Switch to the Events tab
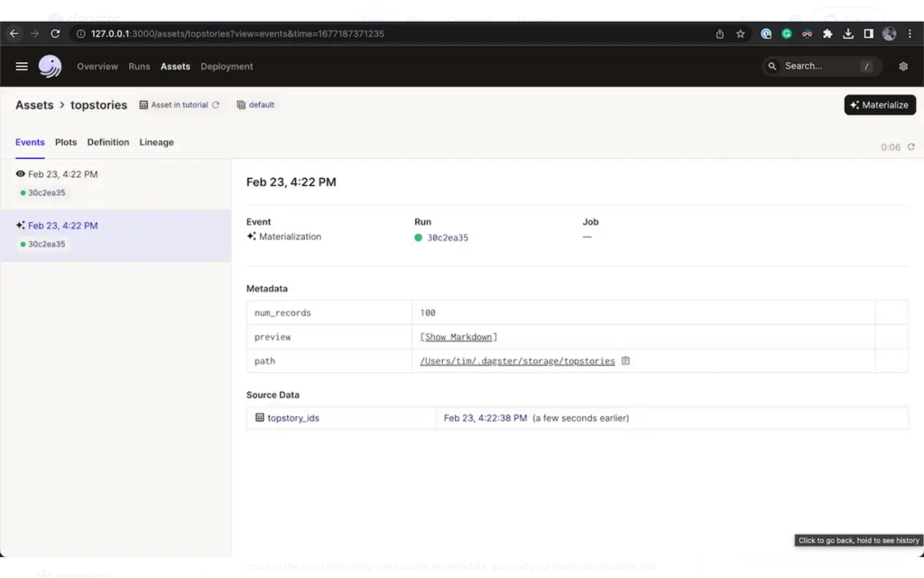924x578 pixels. [30, 142]
